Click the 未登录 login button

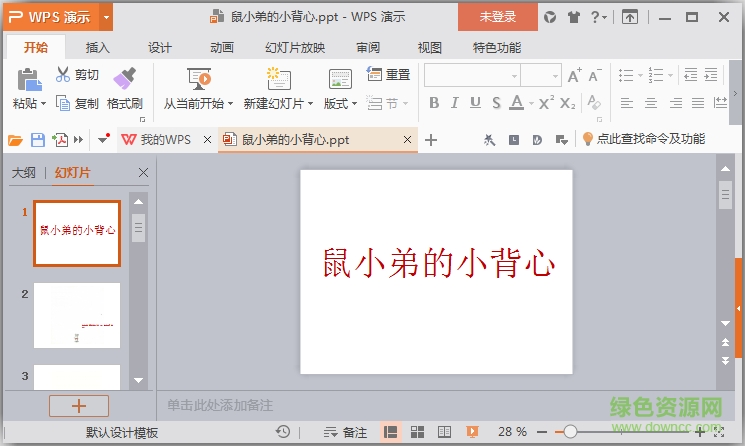(x=497, y=17)
